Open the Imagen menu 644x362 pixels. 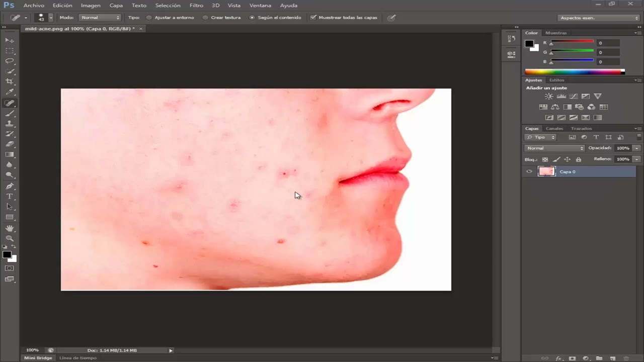(91, 6)
